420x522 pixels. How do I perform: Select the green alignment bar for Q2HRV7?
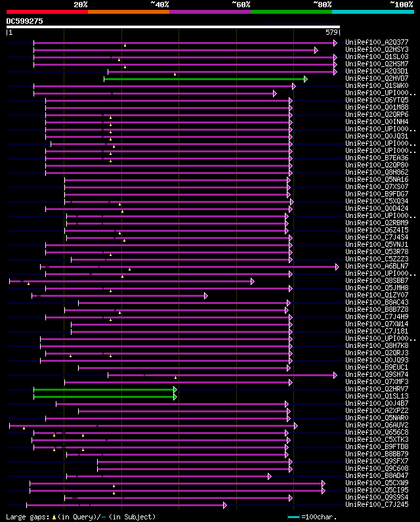coord(104,390)
